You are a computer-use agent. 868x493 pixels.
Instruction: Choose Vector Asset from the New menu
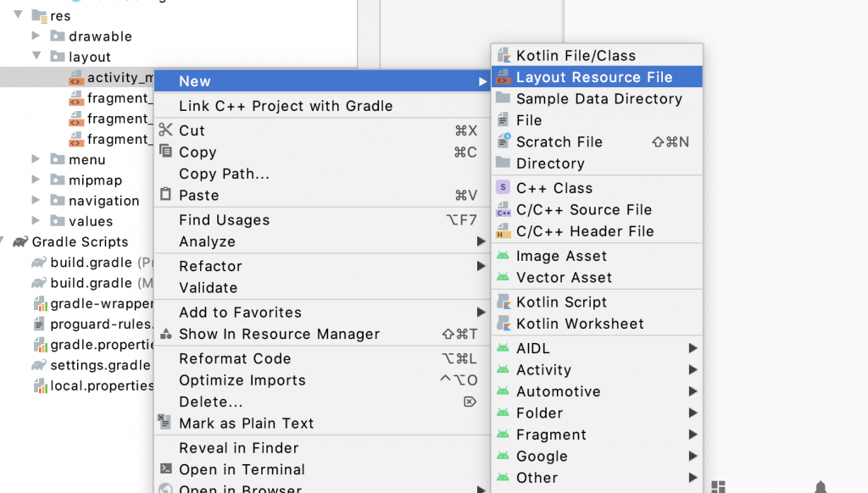point(564,278)
